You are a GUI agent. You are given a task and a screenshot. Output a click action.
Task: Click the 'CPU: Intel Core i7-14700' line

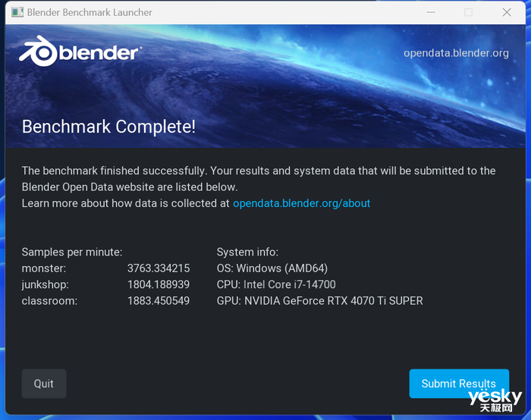[276, 284]
